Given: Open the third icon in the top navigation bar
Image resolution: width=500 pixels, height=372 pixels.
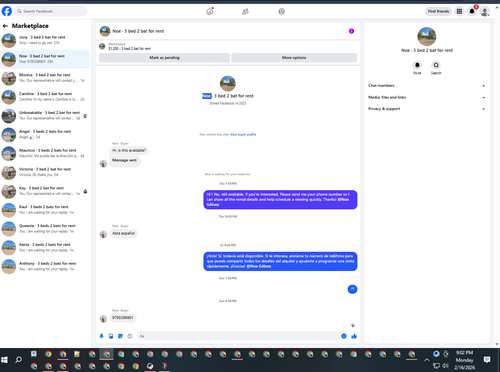Looking at the screenshot, I should click(x=282, y=12).
